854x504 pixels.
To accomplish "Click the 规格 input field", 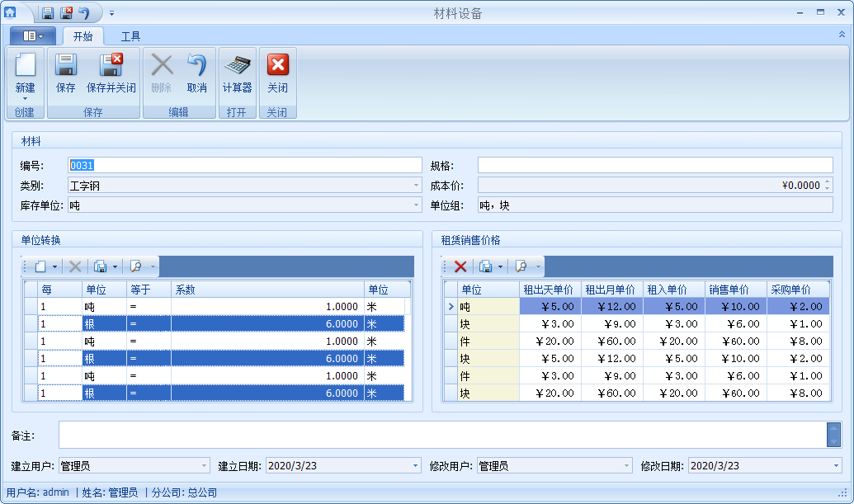I will click(655, 166).
